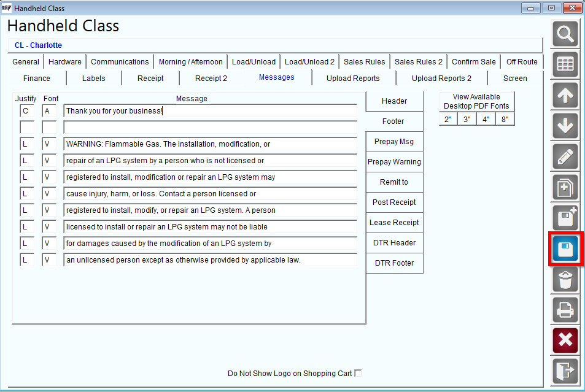The height and width of the screenshot is (392, 585).
Task: View Available Desktop PDF Fonts
Action: tap(476, 101)
